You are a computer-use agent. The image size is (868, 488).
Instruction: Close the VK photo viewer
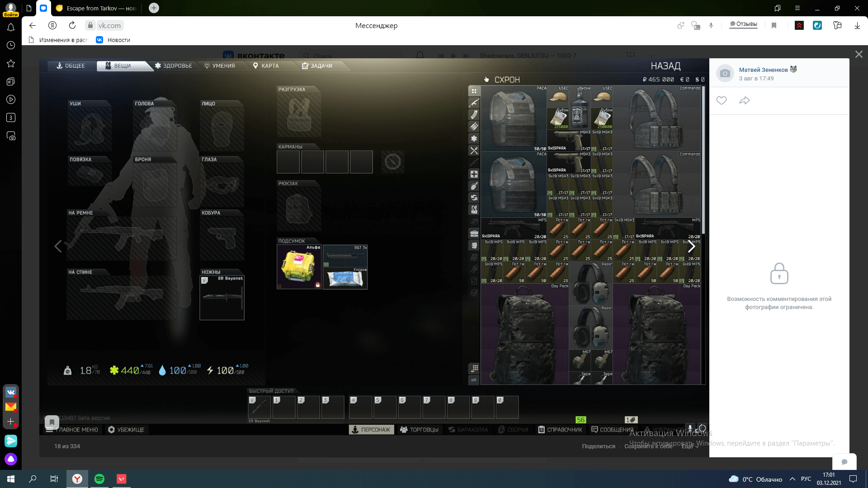(859, 54)
